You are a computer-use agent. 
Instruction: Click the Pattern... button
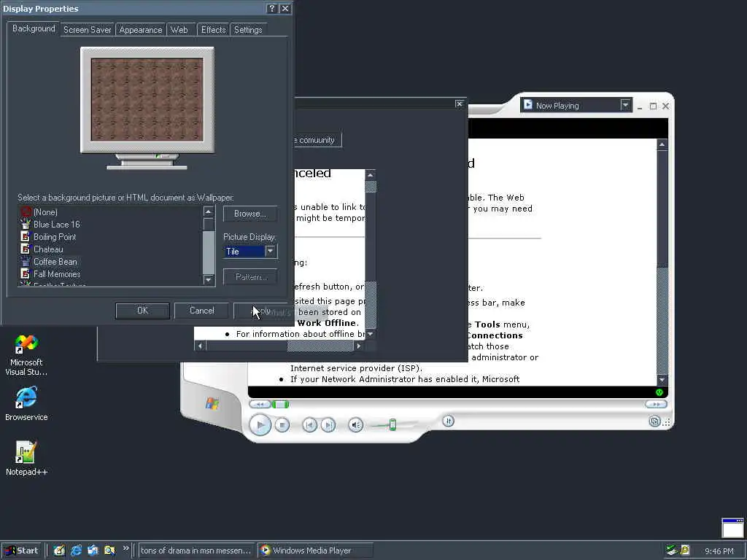(x=250, y=276)
